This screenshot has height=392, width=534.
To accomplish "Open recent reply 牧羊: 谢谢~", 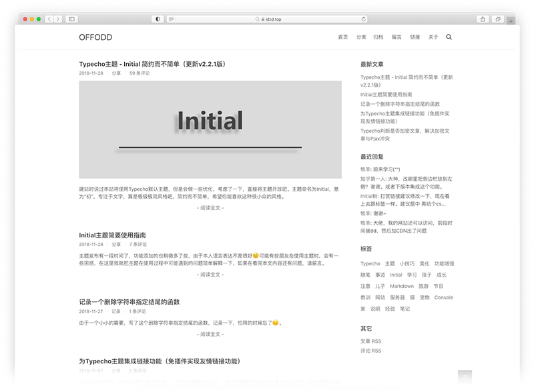I will (x=373, y=214).
